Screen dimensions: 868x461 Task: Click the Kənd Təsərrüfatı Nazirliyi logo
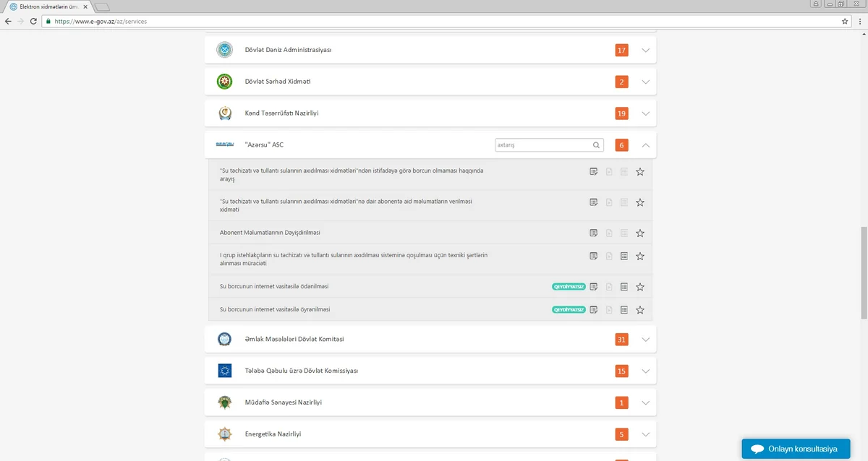(225, 113)
